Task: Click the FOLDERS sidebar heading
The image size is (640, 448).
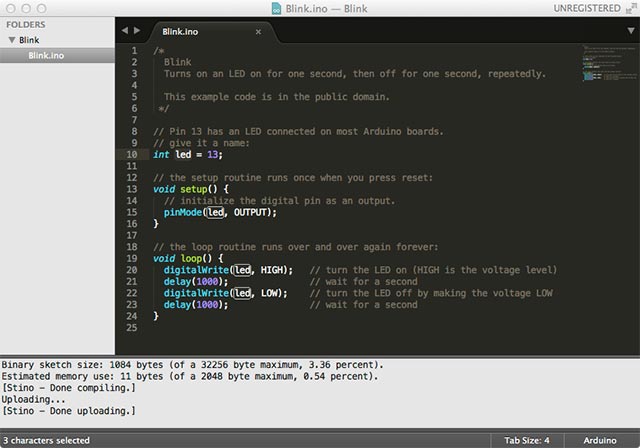Action: (x=26, y=24)
